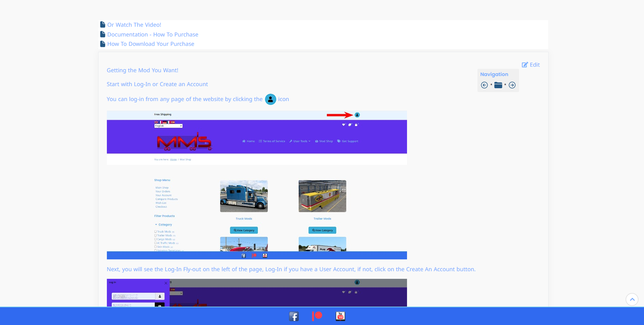Click the YouTube icon in the page footer

point(340,316)
